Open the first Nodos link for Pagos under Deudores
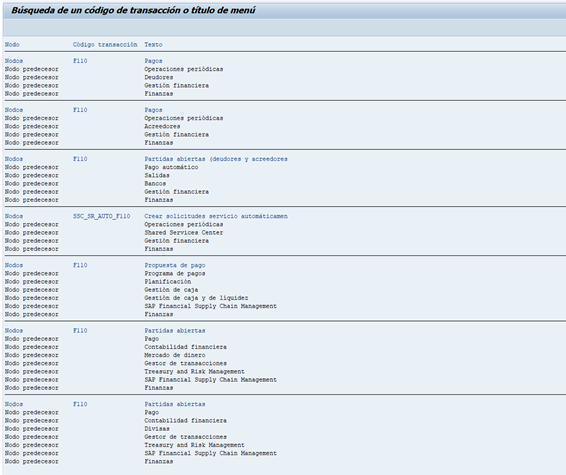The width and height of the screenshot is (566, 475). [14, 61]
